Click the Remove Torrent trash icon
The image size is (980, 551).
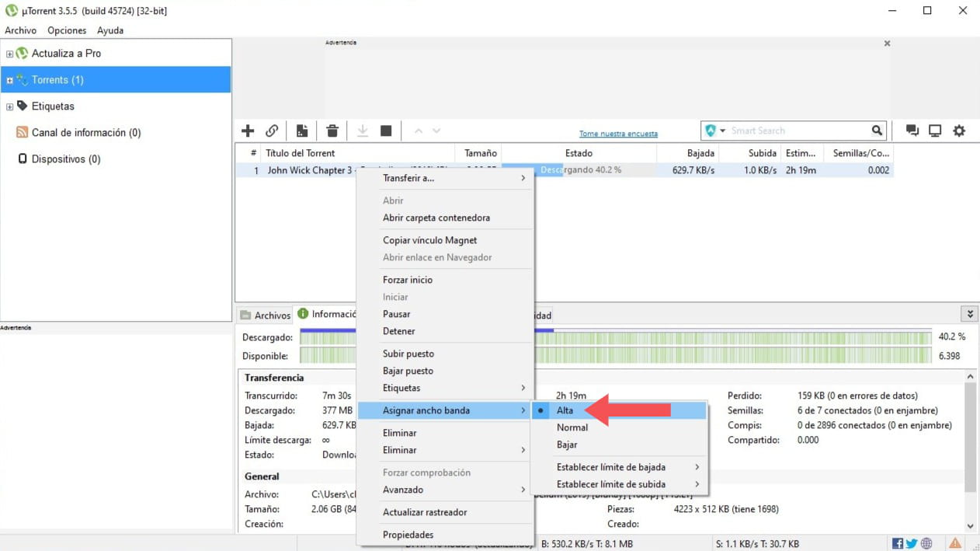point(332,131)
